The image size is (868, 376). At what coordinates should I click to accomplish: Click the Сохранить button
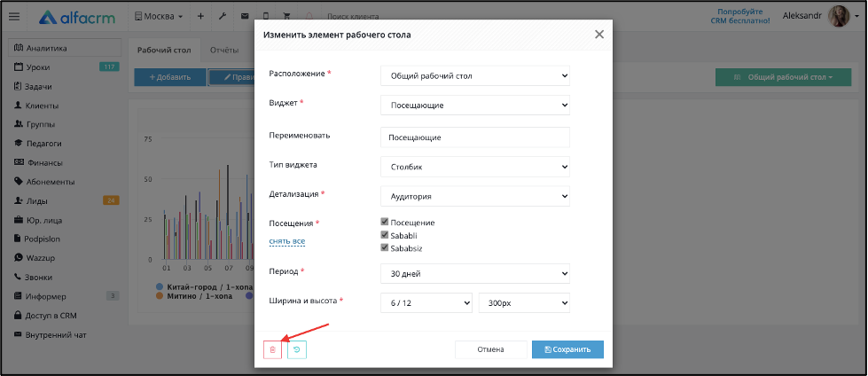(567, 349)
